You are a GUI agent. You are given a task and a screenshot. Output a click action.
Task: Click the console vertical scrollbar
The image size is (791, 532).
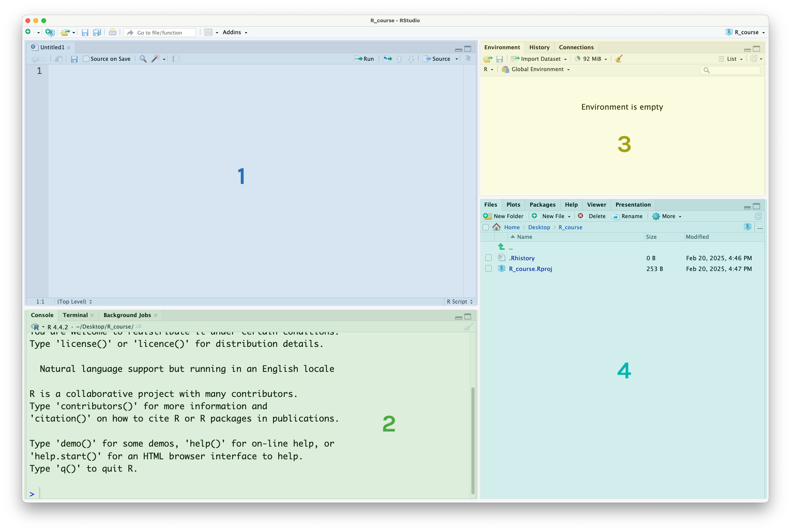click(473, 440)
